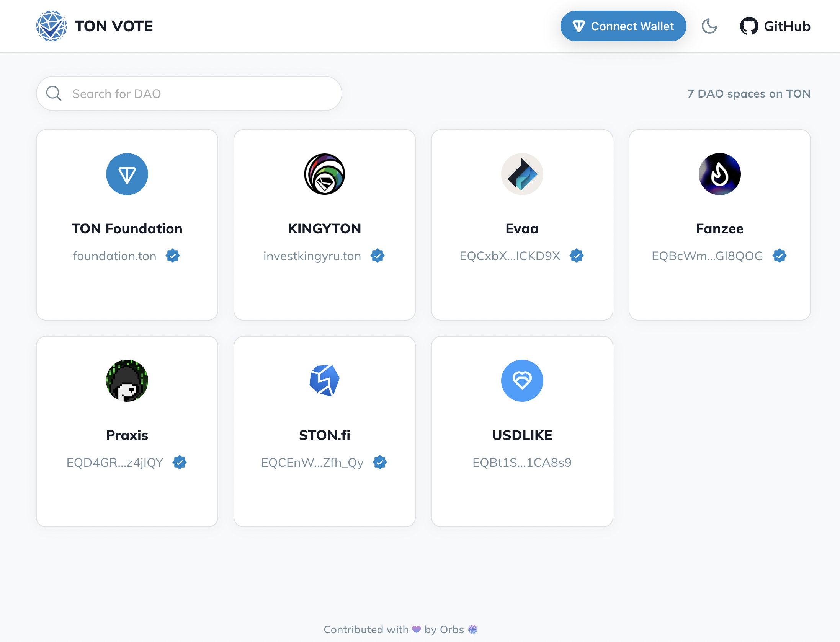
Task: Click the verified badge beside investkingyru.ton
Action: [378, 256]
